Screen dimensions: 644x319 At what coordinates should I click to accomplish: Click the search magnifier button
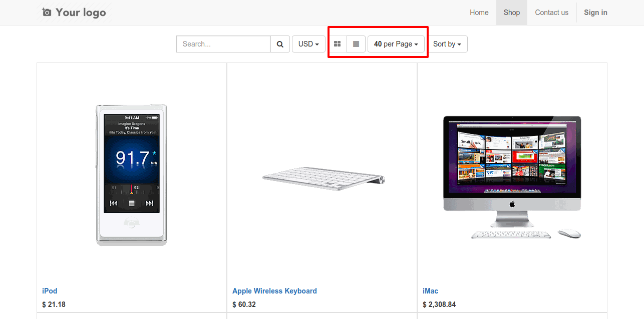(x=280, y=44)
